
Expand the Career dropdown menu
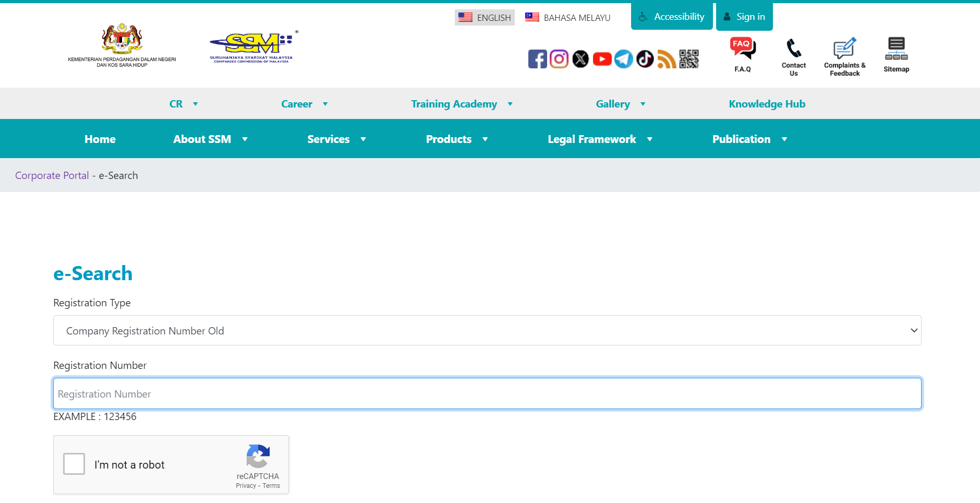pos(305,104)
